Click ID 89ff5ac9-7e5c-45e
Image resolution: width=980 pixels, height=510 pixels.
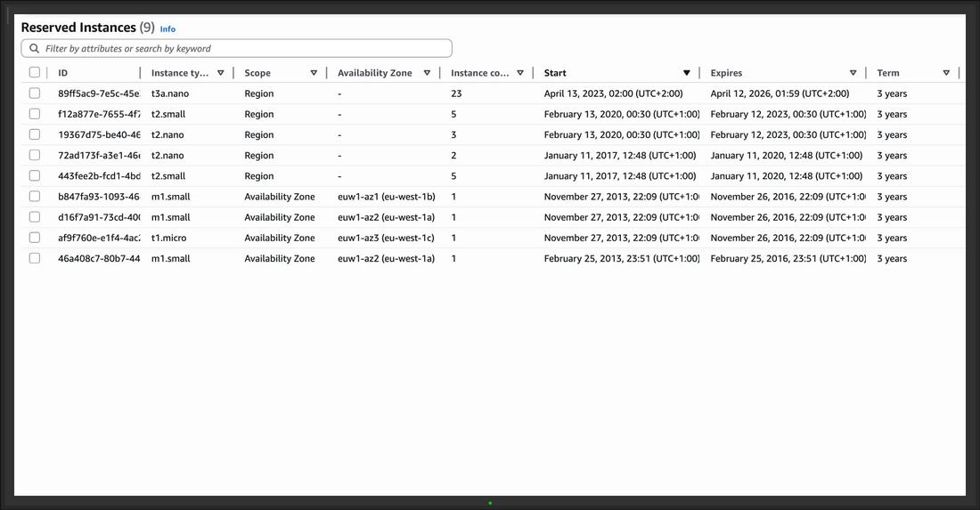[x=99, y=93]
